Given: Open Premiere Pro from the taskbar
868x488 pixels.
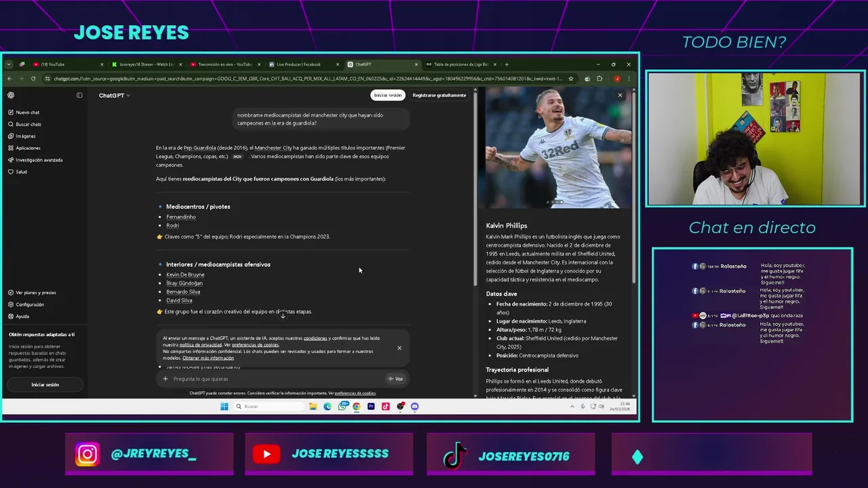Looking at the screenshot, I should [371, 407].
